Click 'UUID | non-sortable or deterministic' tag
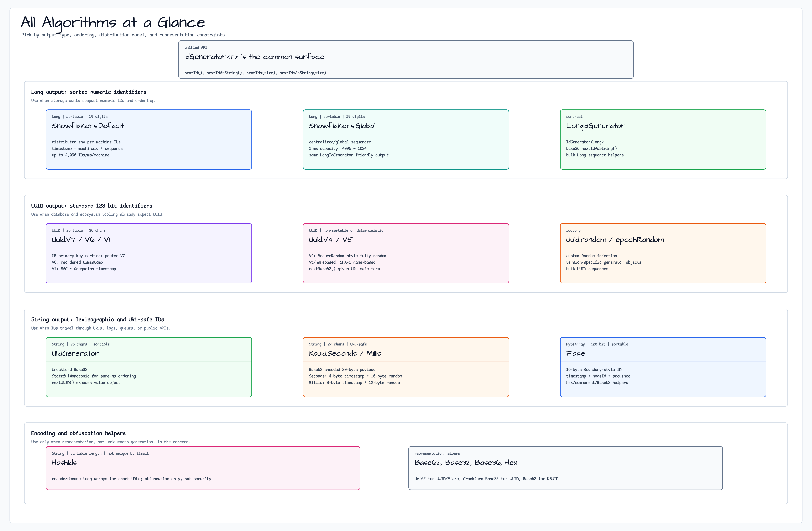This screenshot has height=531, width=812. [x=346, y=231]
